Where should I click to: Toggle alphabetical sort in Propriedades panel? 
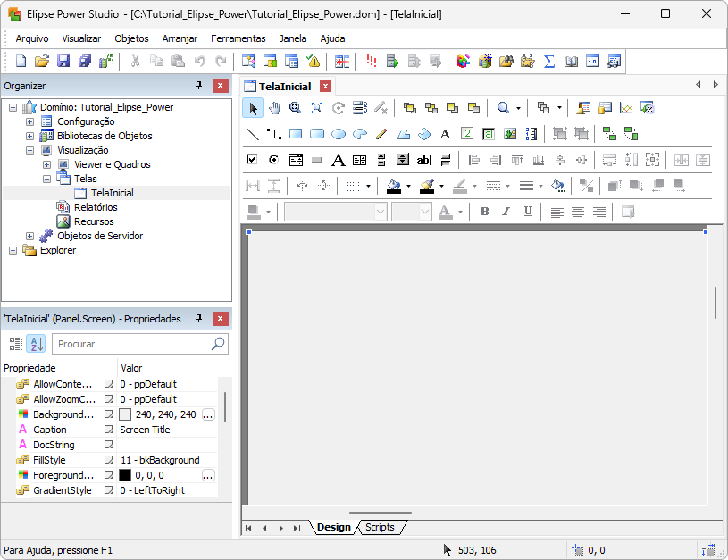pos(36,344)
